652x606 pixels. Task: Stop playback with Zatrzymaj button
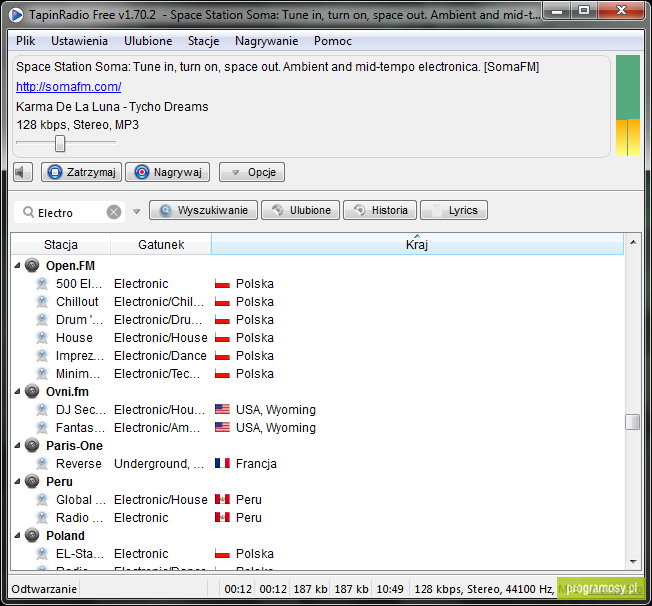coord(82,172)
